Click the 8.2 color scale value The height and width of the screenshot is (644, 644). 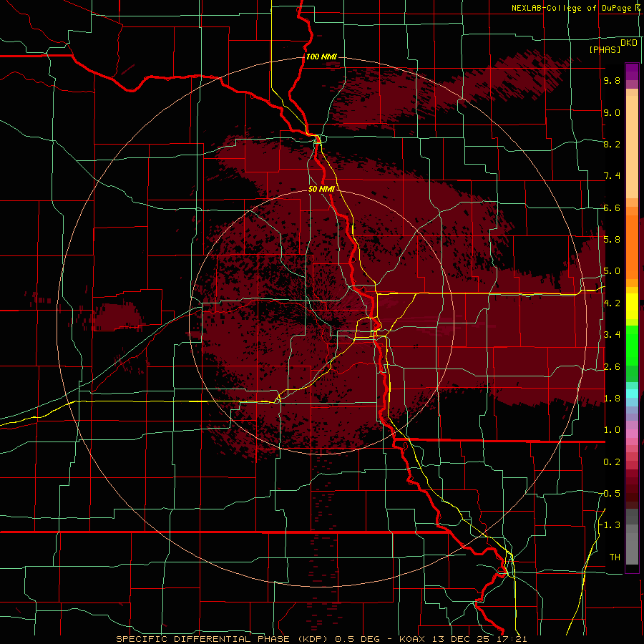point(612,144)
